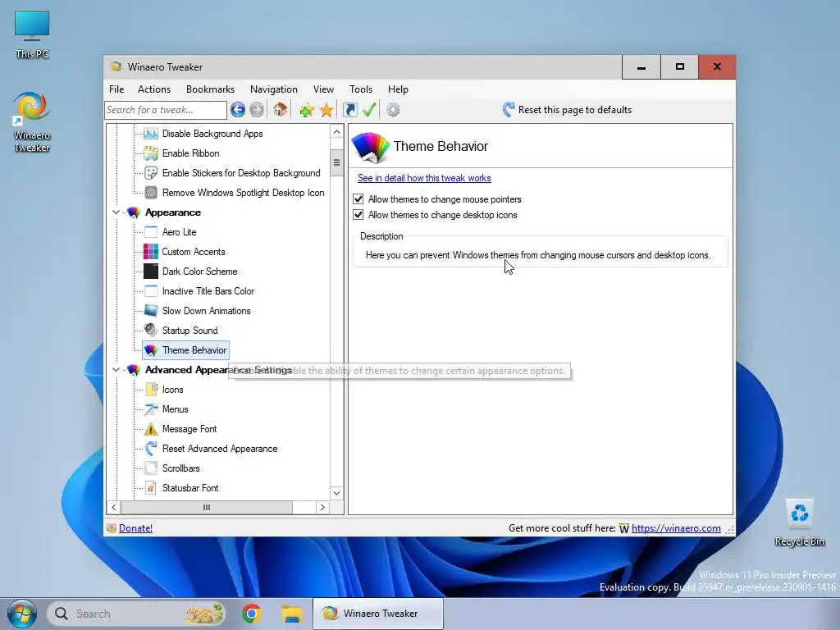Open the Help menu
840x630 pixels.
[x=398, y=89]
